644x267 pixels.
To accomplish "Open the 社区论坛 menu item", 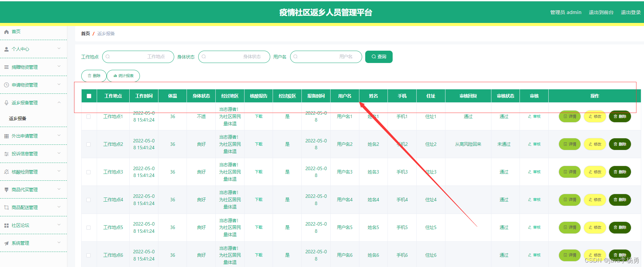I will (33, 225).
